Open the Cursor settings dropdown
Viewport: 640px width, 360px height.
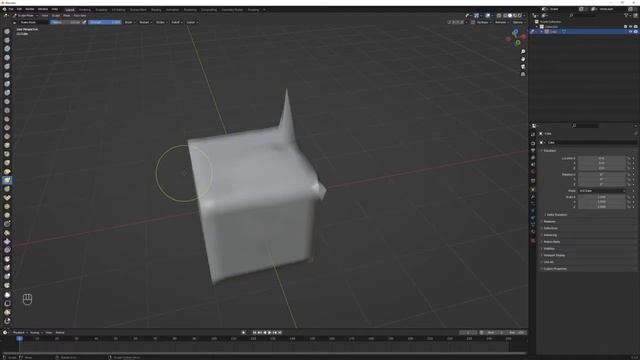192,22
